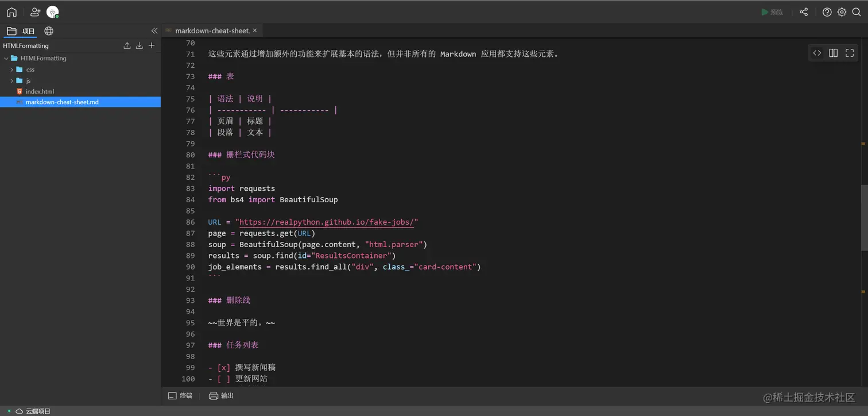Click the realpython URL in line 86
This screenshot has width=868, height=416.
click(326, 222)
